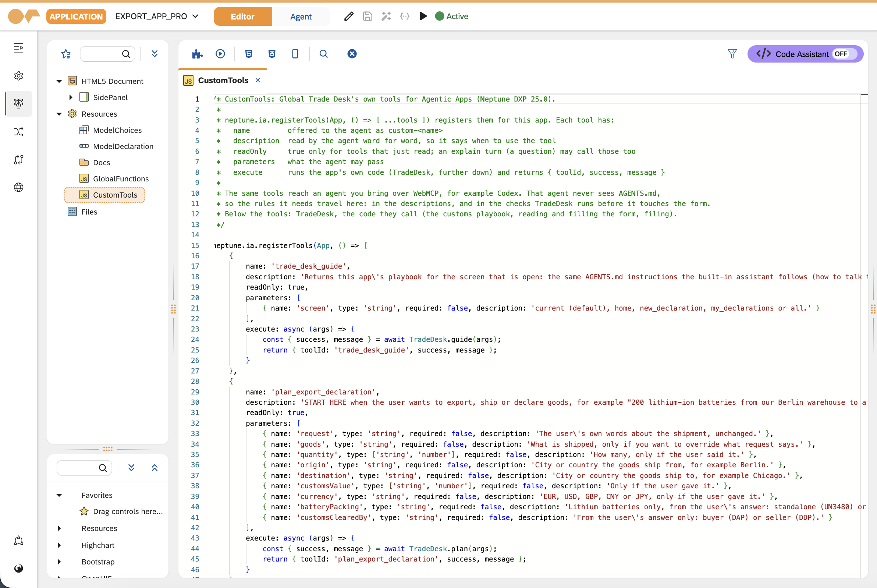Click the circled play run icon in toolbar
This screenshot has height=588, width=877.
220,54
